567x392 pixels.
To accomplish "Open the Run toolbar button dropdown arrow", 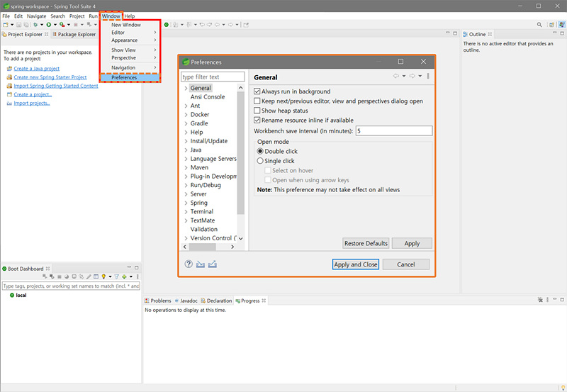I will (x=55, y=25).
